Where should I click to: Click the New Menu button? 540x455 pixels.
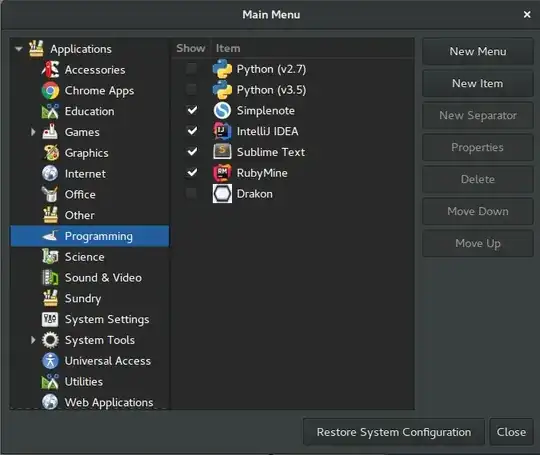478,51
